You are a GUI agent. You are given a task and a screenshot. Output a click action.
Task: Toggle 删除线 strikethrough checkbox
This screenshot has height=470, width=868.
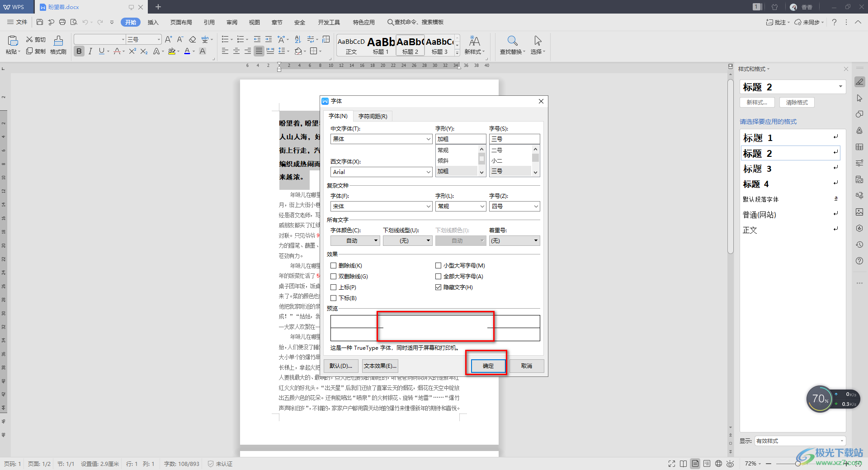(333, 266)
